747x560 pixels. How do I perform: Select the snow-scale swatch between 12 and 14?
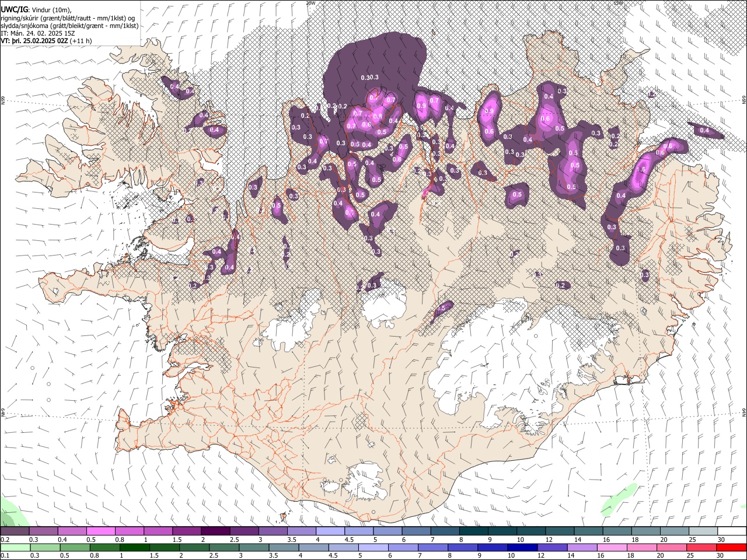pos(559,531)
